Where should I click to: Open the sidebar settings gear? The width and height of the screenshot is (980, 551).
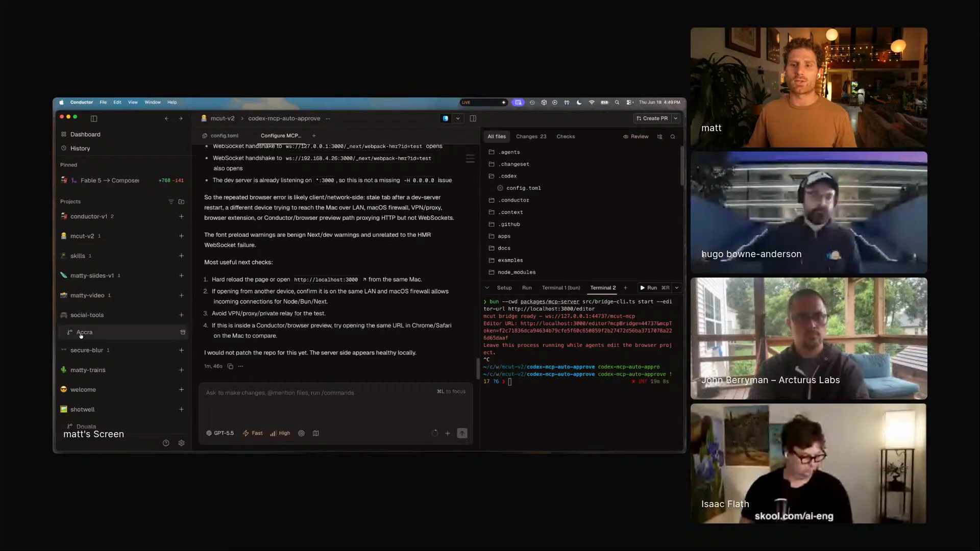coord(181,443)
